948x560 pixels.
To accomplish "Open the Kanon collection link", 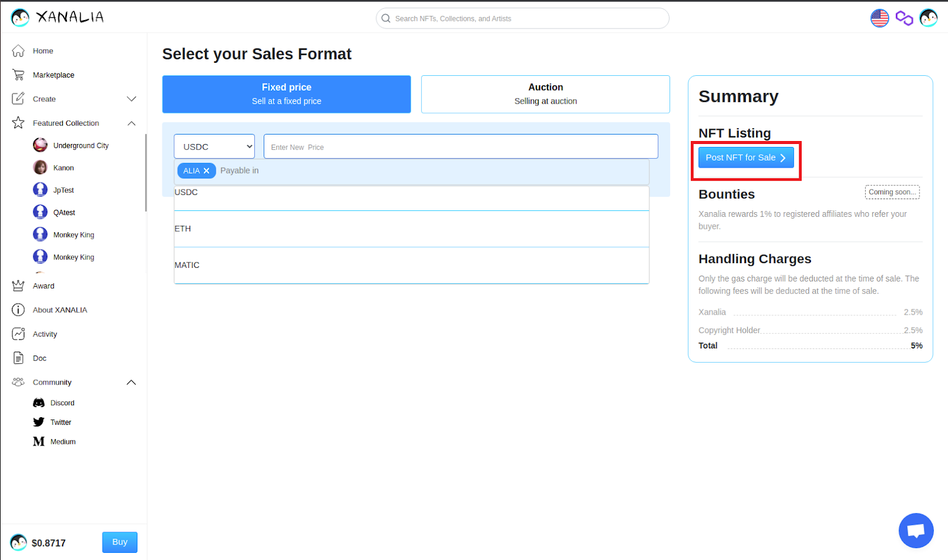I will [x=63, y=168].
